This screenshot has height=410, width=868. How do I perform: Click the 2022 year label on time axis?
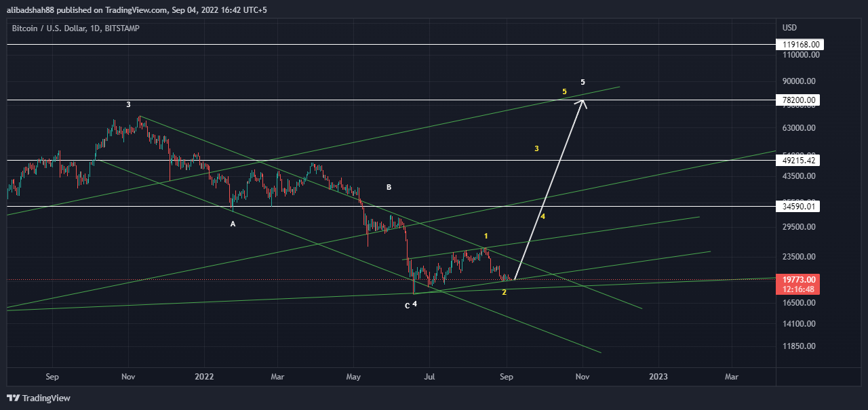pyautogui.click(x=204, y=375)
